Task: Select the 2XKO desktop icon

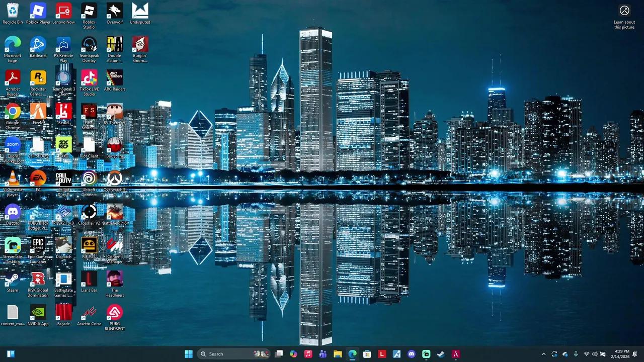Action: (63, 148)
